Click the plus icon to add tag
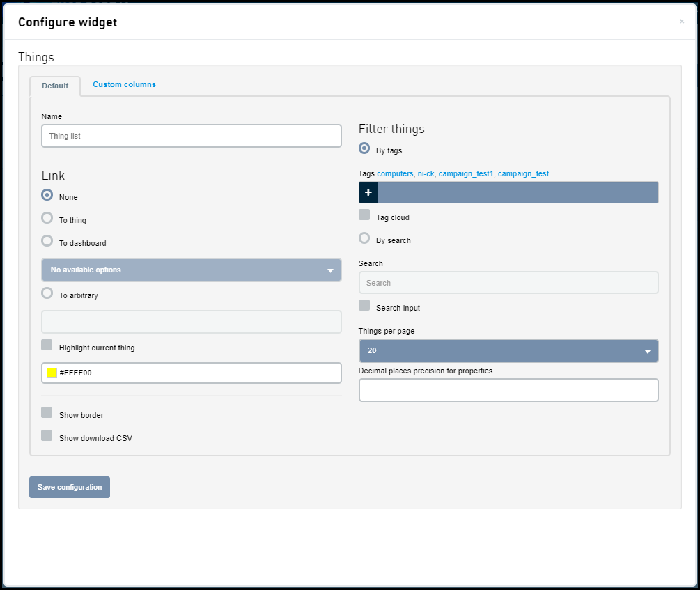This screenshot has height=590, width=700. [368, 192]
